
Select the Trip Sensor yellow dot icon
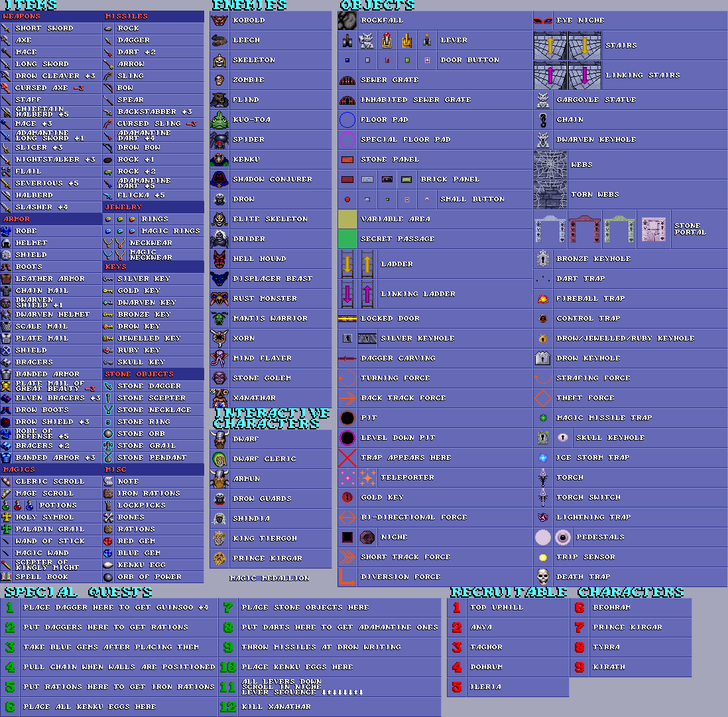click(543, 557)
